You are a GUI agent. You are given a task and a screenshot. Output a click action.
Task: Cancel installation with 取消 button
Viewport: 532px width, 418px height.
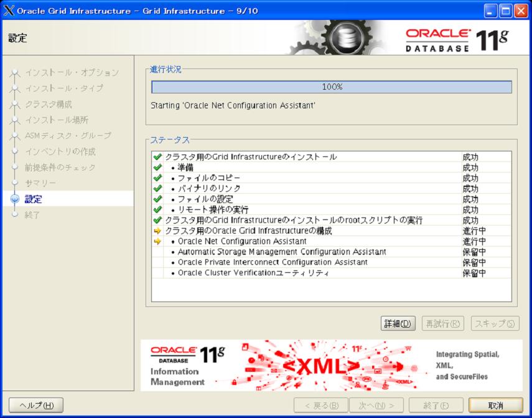(496, 405)
